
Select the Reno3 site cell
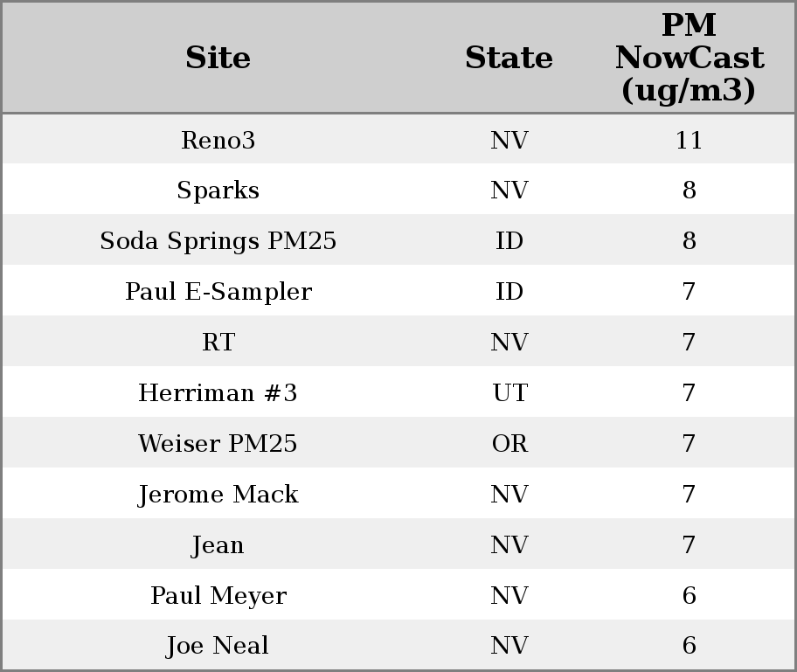(218, 141)
